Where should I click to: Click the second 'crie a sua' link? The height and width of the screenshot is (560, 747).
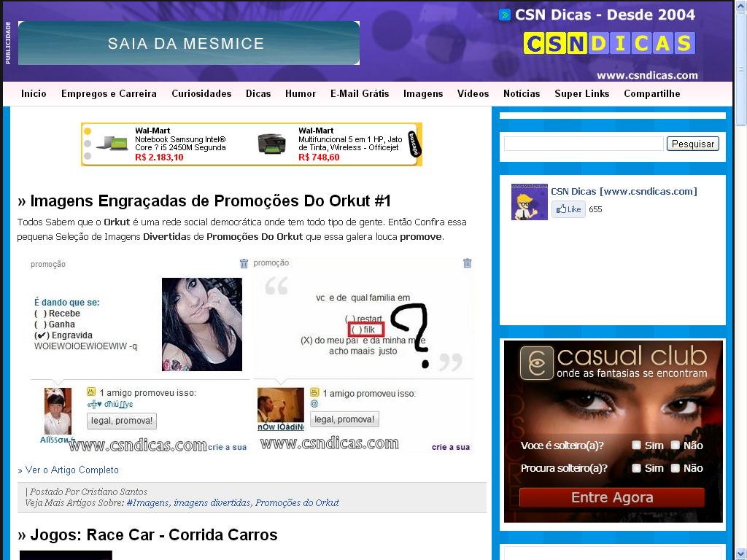[451, 447]
